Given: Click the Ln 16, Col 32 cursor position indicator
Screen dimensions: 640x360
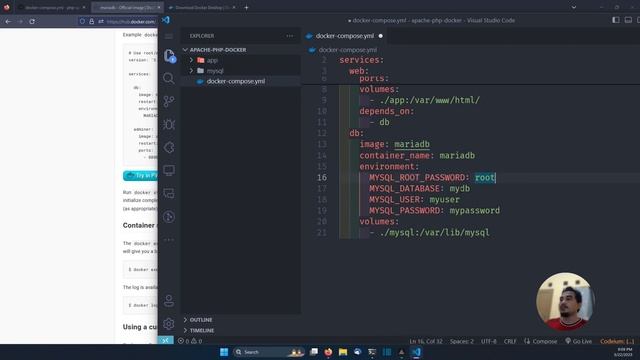Looking at the screenshot, I should point(426,341).
